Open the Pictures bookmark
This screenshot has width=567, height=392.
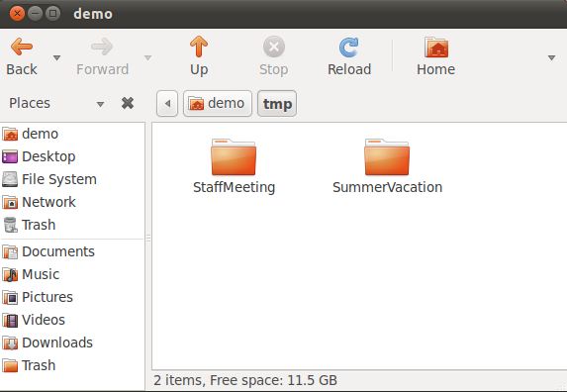point(72,298)
